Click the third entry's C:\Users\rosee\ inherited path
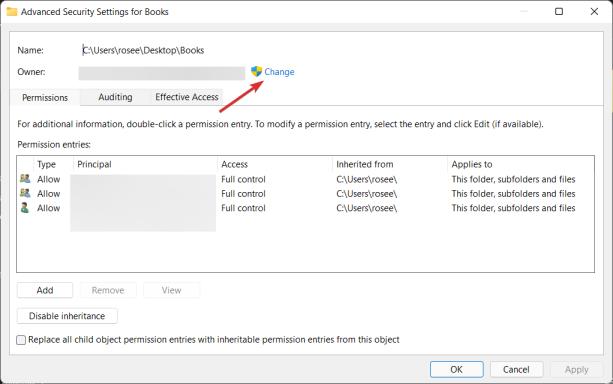The height and width of the screenshot is (384, 613). click(x=367, y=208)
